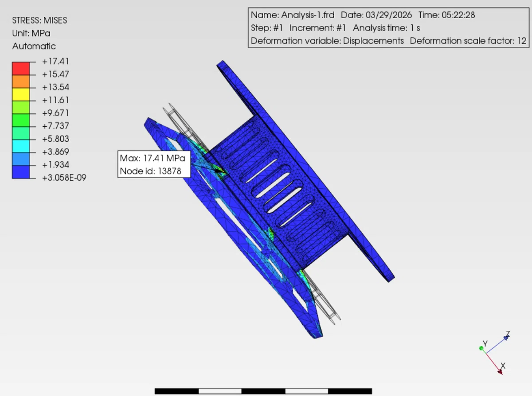Click the Unit: MPa legend label
532x396 pixels.
point(31,33)
